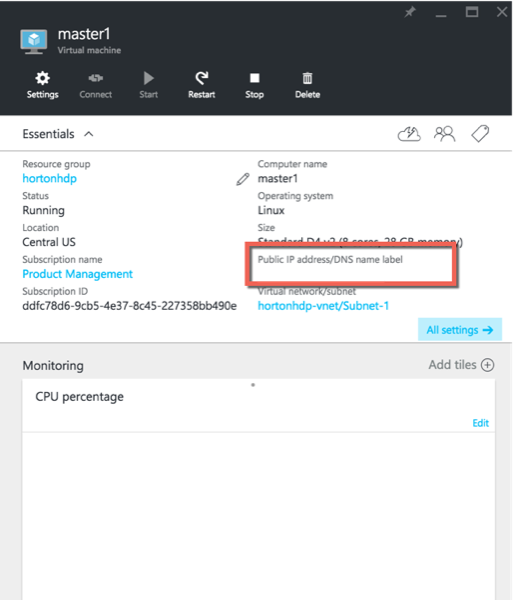This screenshot has width=513, height=600.
Task: Restart the master1 virtual machine
Action: (x=202, y=85)
